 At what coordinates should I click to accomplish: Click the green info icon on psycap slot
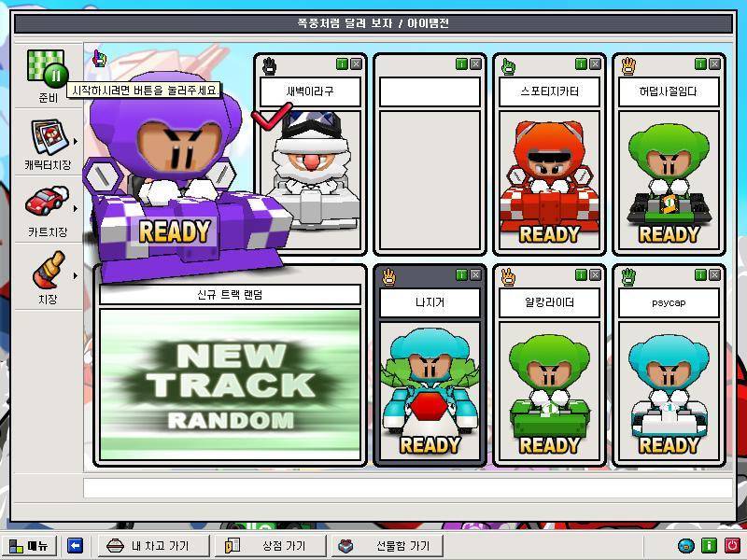(700, 275)
